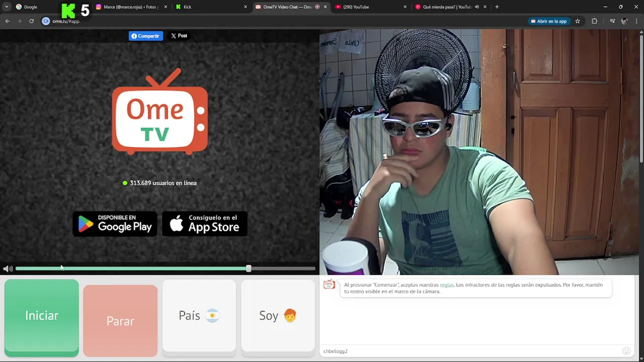Click the red Parar button
Image resolution: width=644 pixels, height=362 pixels.
120,321
